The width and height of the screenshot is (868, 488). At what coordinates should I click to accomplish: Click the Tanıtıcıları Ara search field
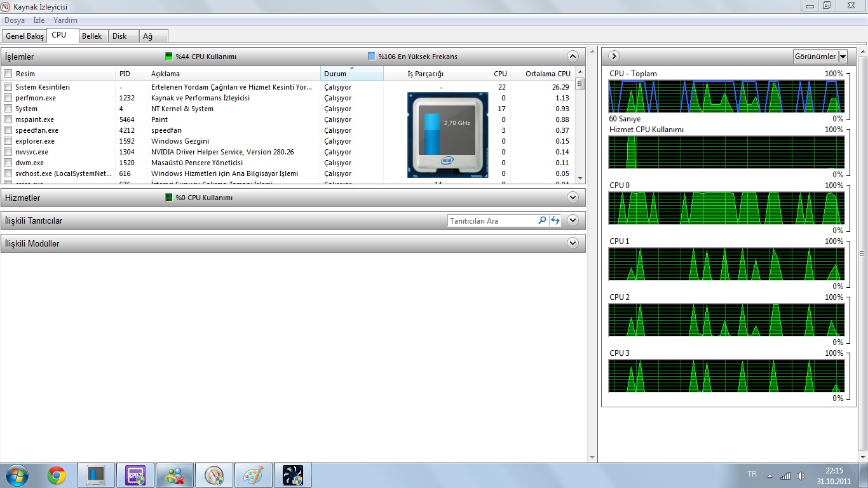pyautogui.click(x=492, y=220)
